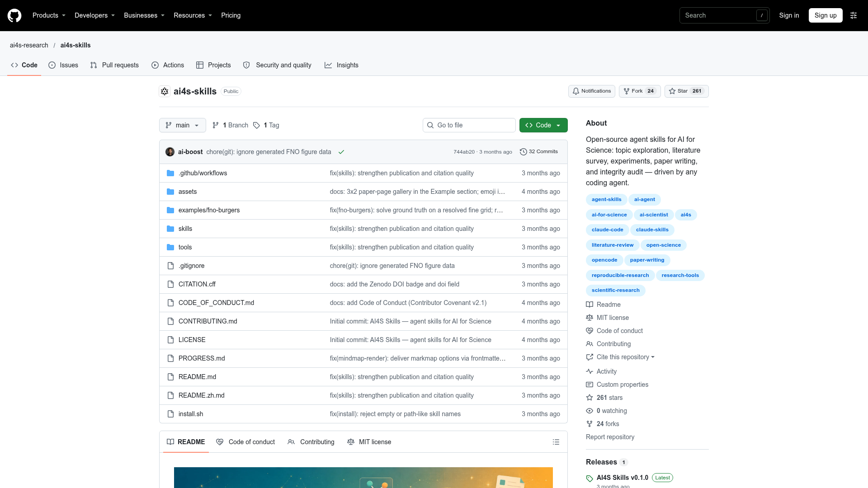Focus the Go to file field
This screenshot has height=488, width=868.
(469, 125)
